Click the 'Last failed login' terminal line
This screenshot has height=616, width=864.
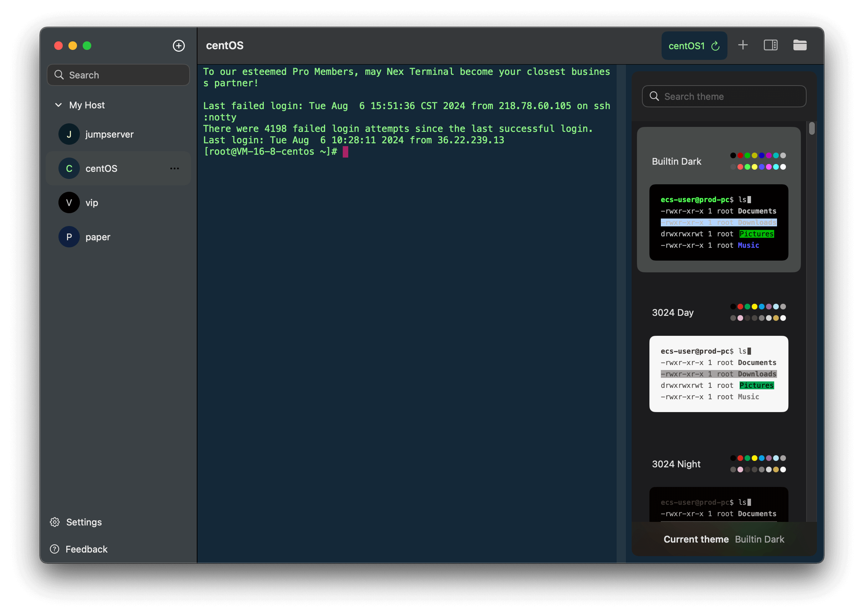(407, 112)
